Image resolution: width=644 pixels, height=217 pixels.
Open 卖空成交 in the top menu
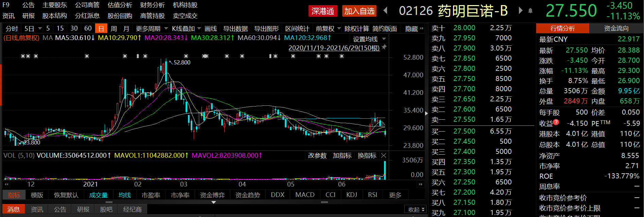tap(185, 16)
